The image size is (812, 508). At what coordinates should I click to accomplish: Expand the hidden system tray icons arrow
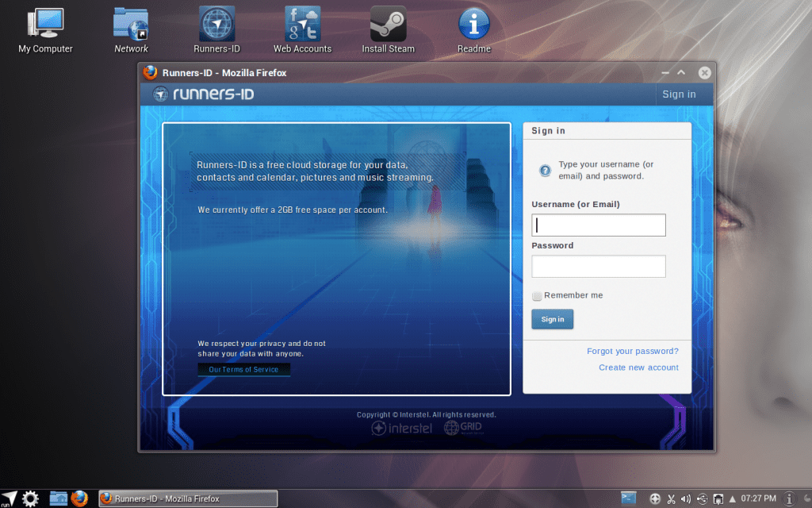coord(732,498)
